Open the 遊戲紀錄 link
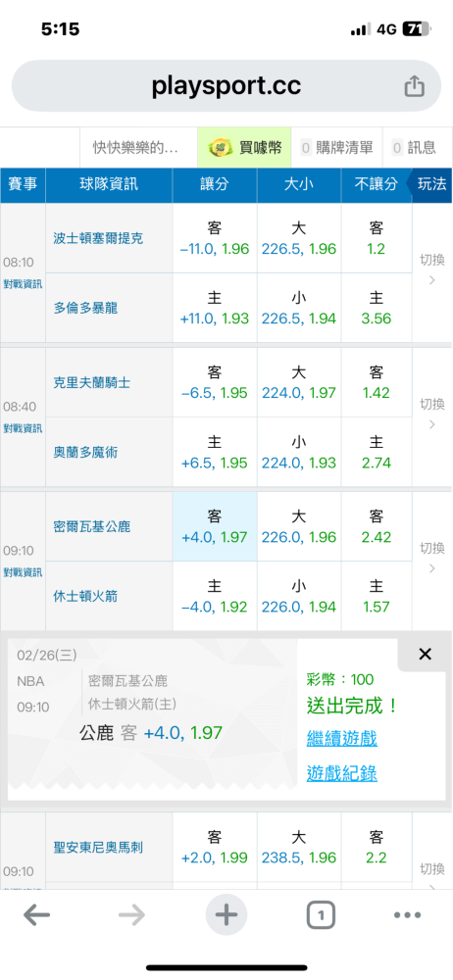 [x=341, y=774]
